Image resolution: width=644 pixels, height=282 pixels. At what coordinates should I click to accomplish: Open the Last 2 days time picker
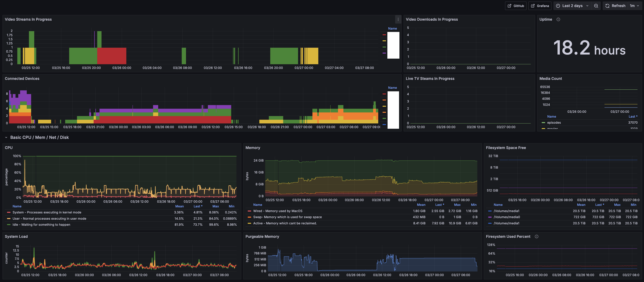[x=572, y=6]
